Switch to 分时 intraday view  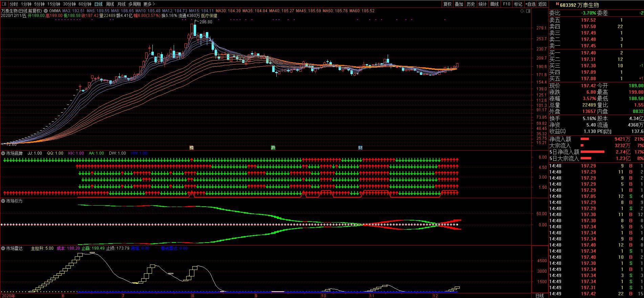click(14, 4)
